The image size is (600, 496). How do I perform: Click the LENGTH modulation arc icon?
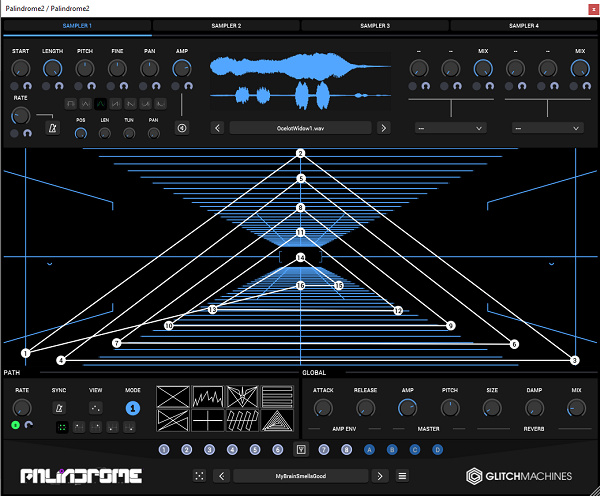(x=59, y=86)
